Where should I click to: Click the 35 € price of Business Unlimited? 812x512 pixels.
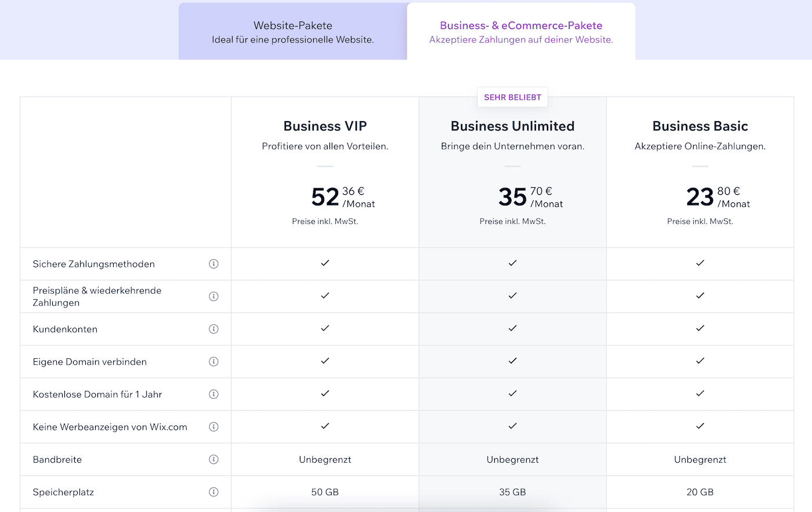pyautogui.click(x=530, y=197)
